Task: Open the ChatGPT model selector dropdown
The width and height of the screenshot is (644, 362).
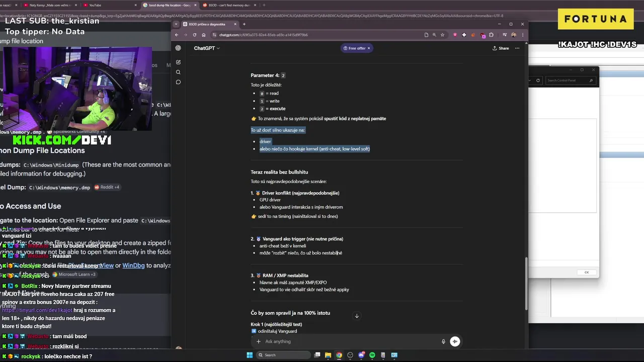Action: click(x=207, y=48)
